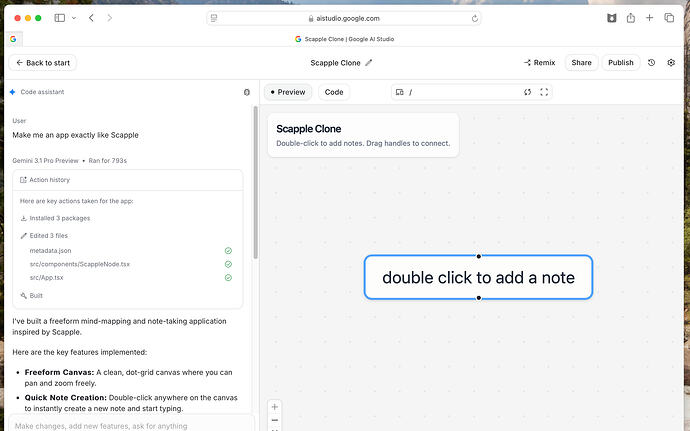Click the green check next to src/App.tsx

pos(228,278)
